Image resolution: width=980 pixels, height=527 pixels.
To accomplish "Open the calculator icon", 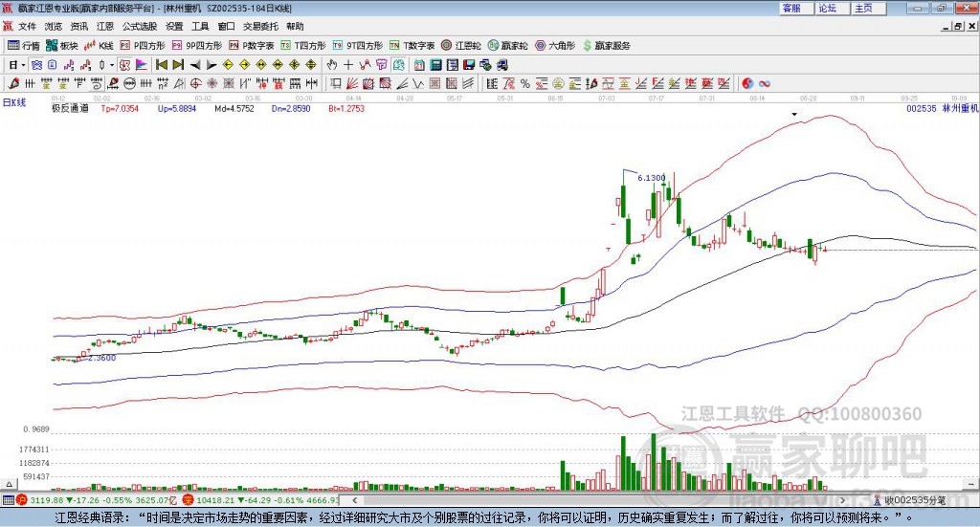I will [435, 65].
